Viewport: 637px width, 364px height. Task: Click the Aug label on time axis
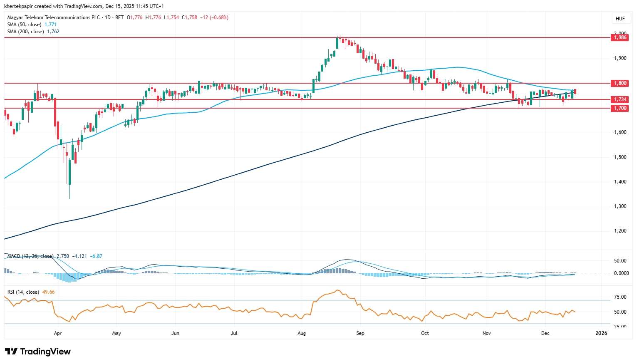point(302,333)
